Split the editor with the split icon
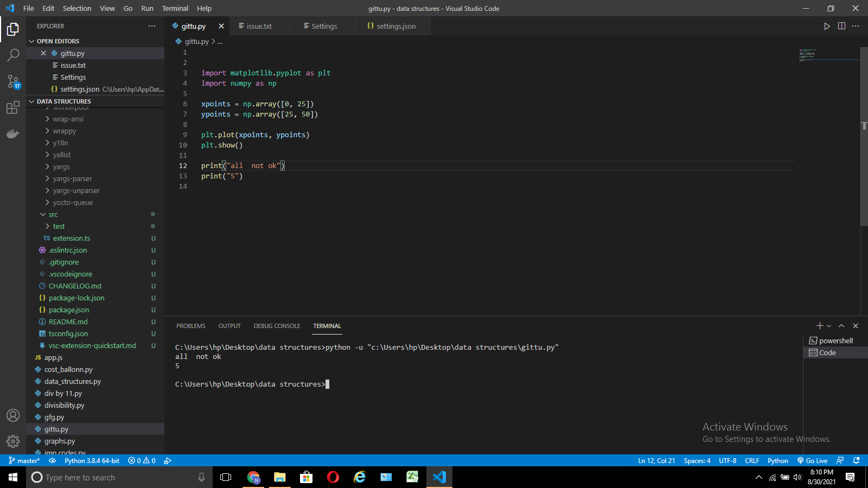 841,25
